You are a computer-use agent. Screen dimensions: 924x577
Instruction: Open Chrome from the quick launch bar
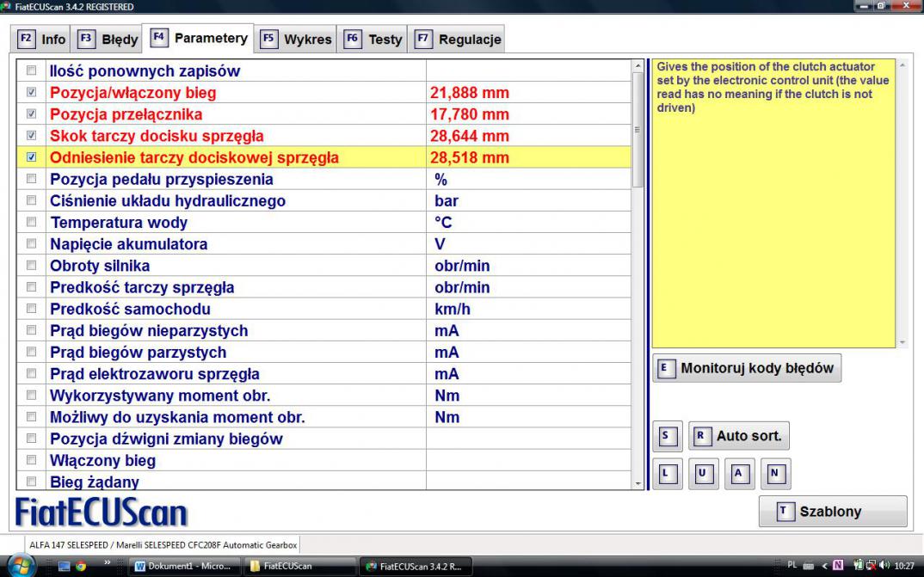click(x=81, y=567)
